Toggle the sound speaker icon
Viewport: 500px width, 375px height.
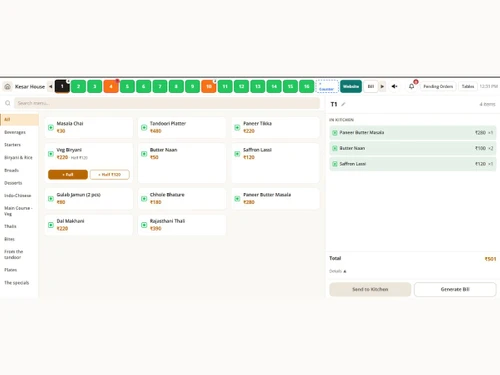click(394, 87)
